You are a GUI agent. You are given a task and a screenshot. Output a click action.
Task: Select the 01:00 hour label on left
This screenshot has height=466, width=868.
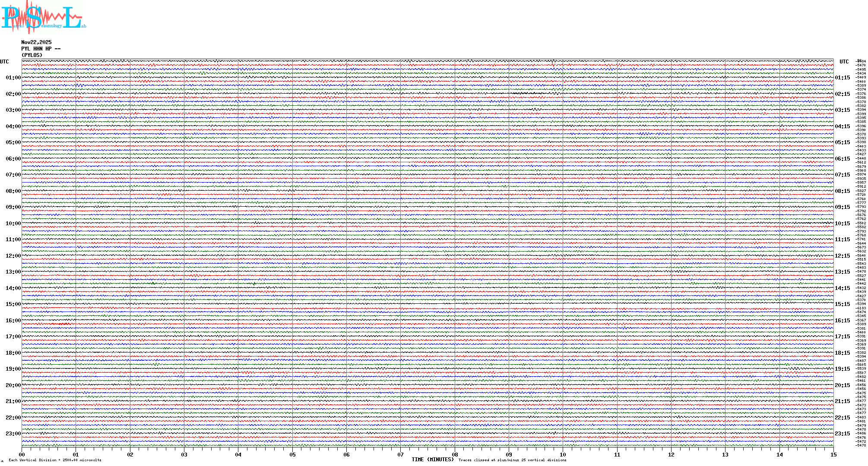(x=13, y=78)
